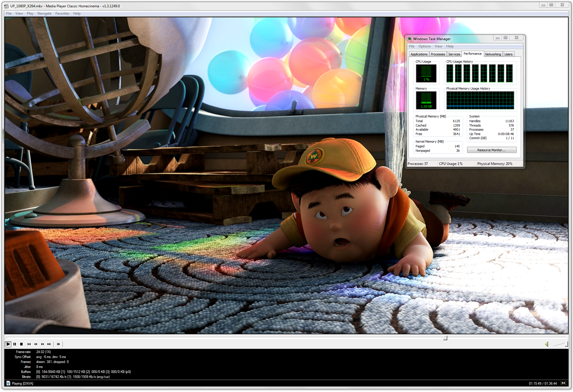Click the Handles value 11163
573x392 pixels.
509,121
